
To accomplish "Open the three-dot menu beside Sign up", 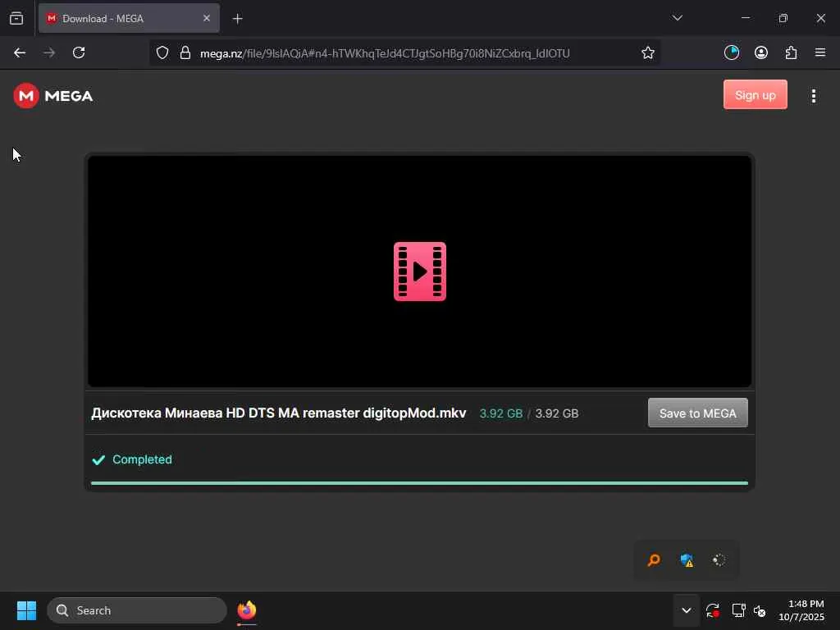I will click(813, 96).
